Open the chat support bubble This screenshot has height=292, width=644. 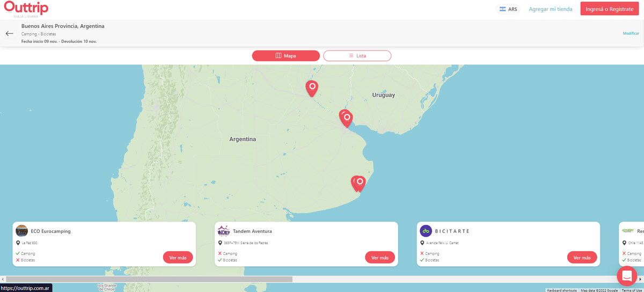[626, 276]
